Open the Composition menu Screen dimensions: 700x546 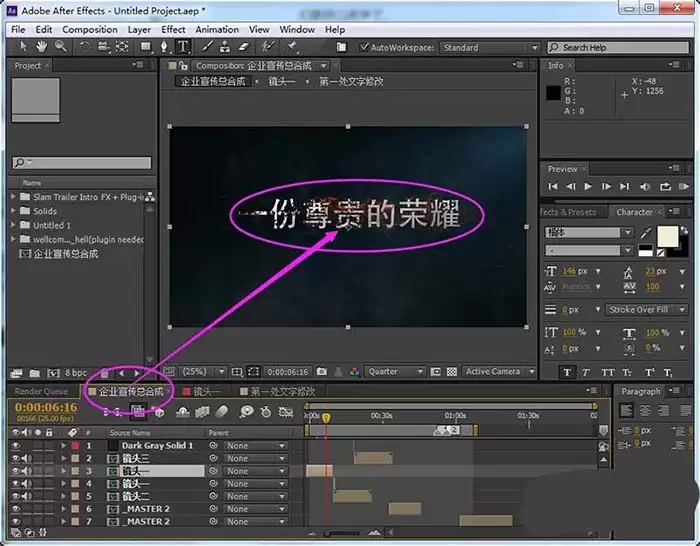click(x=90, y=29)
